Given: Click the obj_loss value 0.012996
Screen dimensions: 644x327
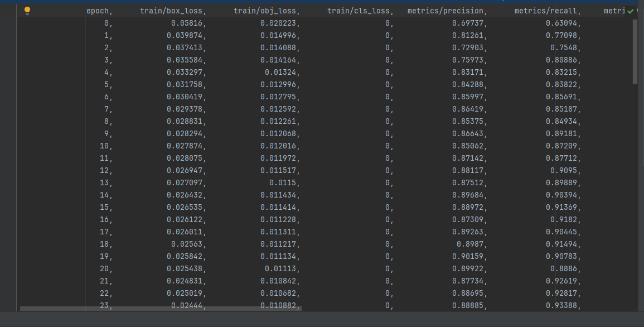Looking at the screenshot, I should click(x=280, y=84).
